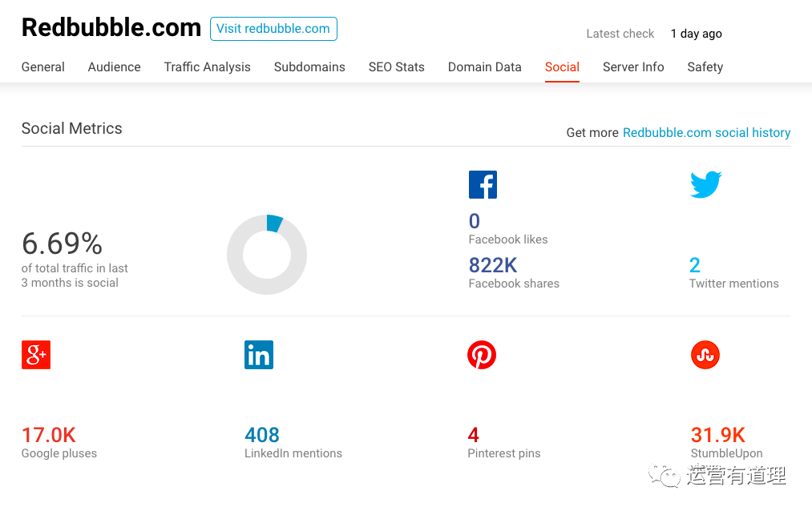
Task: Click the StumbleUpon logo icon
Action: point(705,355)
